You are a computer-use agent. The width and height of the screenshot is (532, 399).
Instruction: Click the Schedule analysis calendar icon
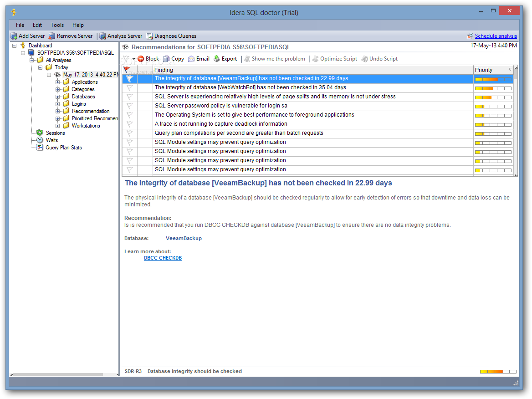pyautogui.click(x=470, y=36)
